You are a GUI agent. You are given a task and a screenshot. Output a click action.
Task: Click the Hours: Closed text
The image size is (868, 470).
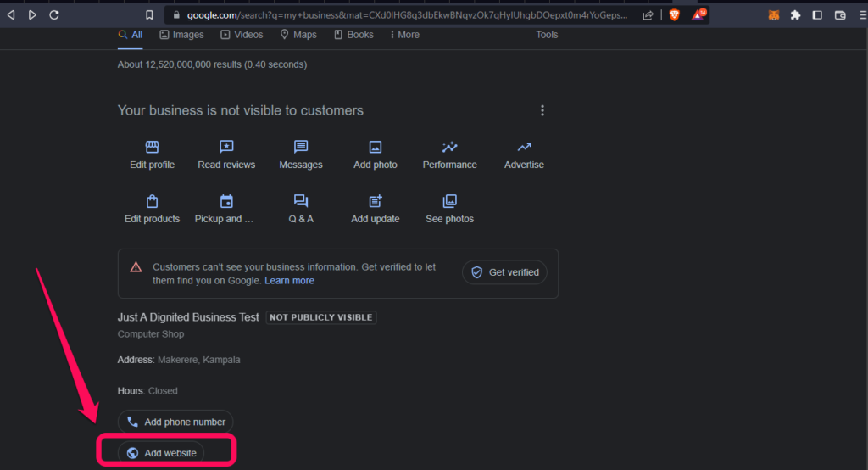147,391
